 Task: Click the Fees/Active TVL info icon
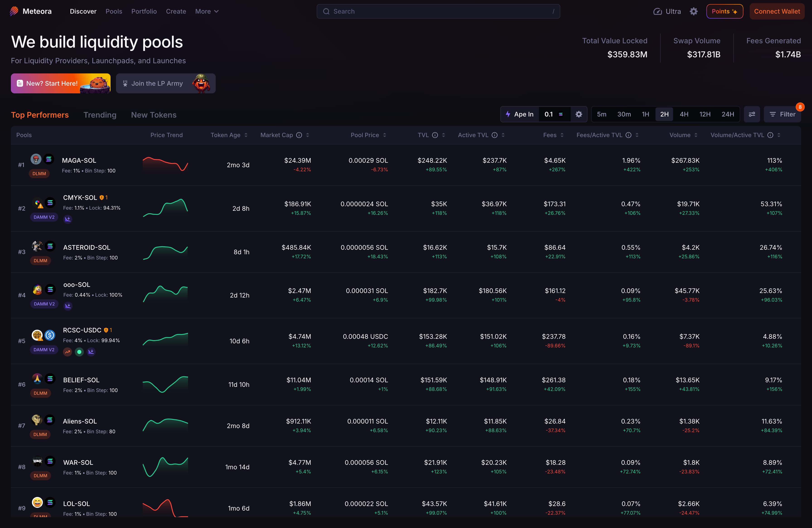(x=628, y=135)
